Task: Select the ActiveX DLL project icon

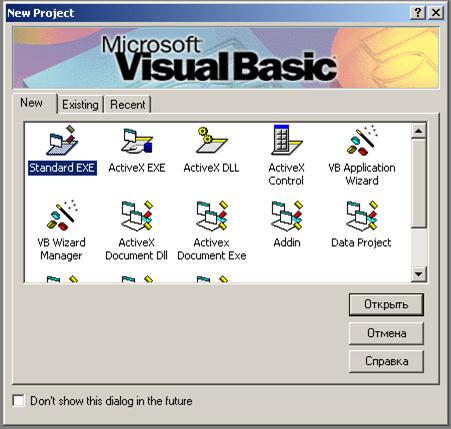Action: click(x=211, y=140)
